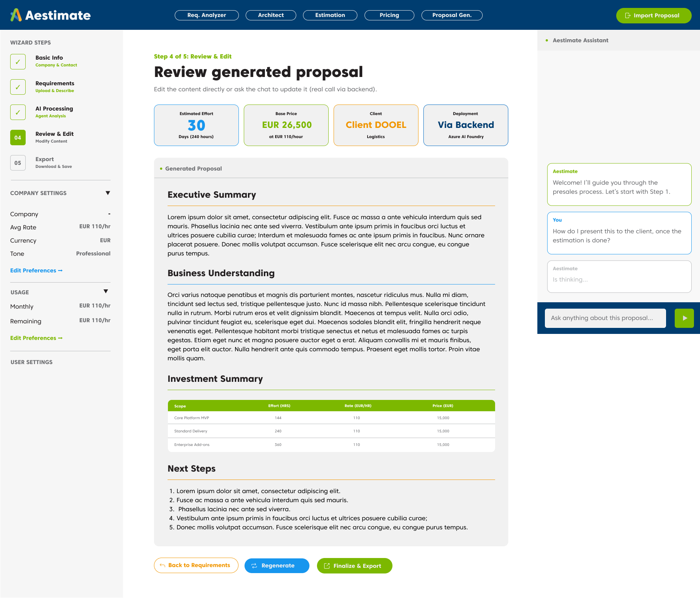
Task: Click the Aestimate welcome chat message
Action: pos(619,184)
